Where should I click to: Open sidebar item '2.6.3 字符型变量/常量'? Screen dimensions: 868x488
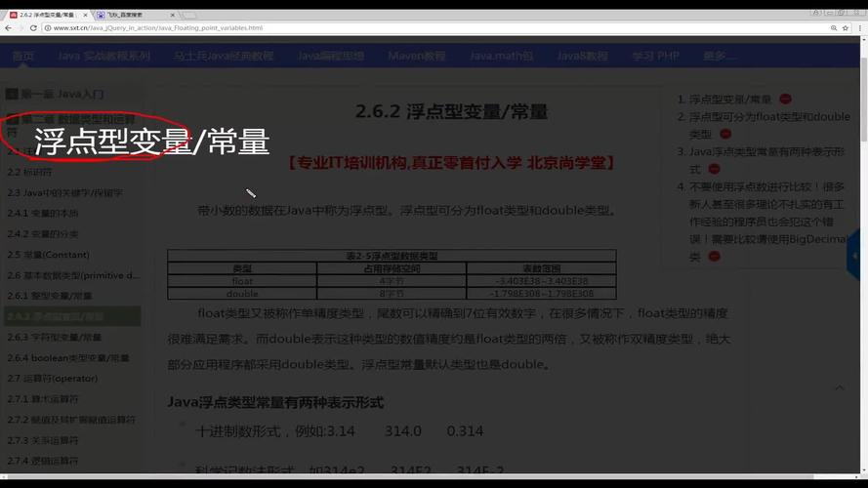pos(55,337)
